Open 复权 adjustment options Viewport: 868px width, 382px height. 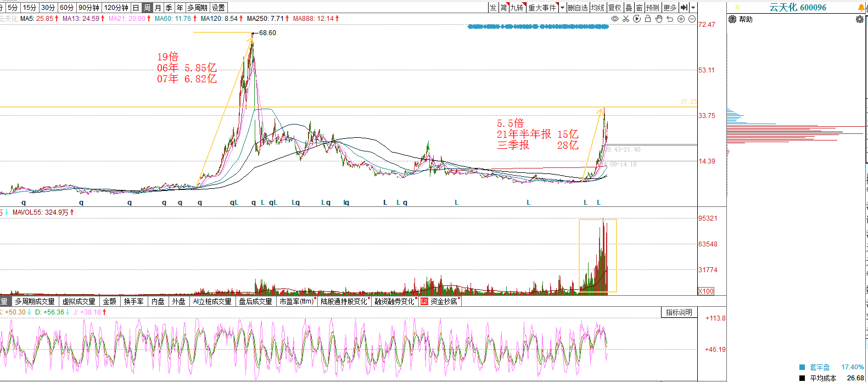coord(615,8)
